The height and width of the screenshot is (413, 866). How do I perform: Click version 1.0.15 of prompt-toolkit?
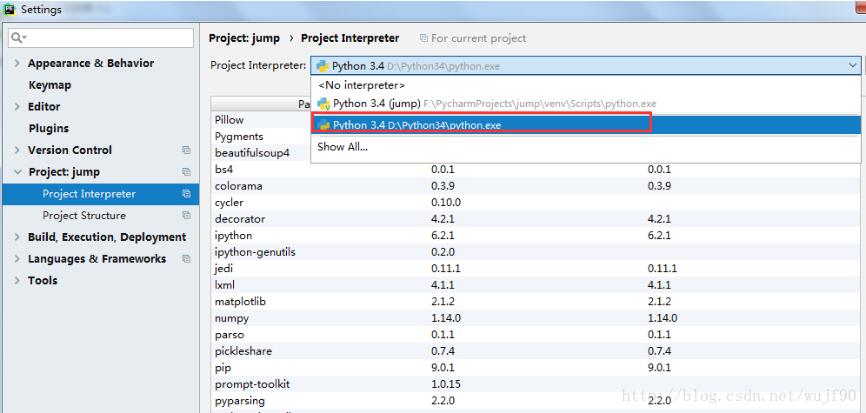[446, 384]
